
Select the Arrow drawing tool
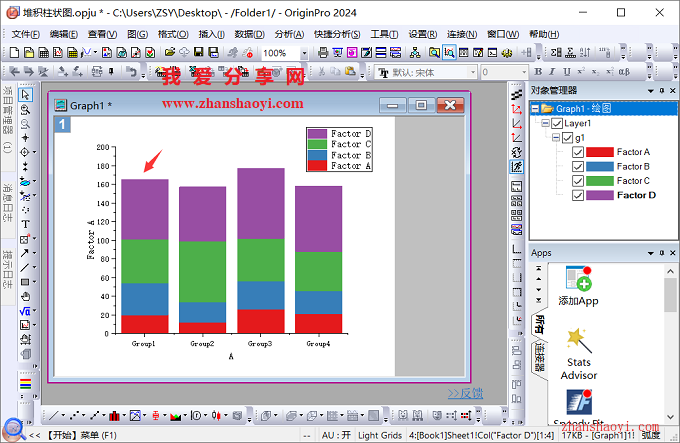25,253
